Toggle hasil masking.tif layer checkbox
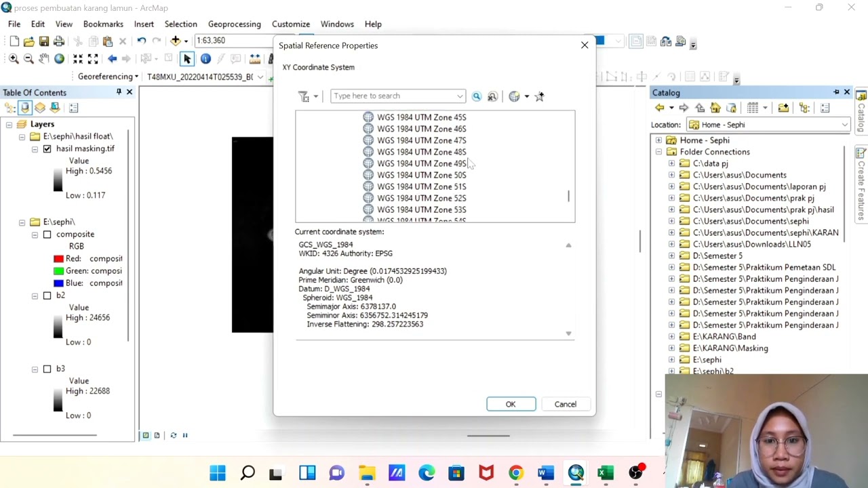This screenshot has width=868, height=488. point(47,148)
